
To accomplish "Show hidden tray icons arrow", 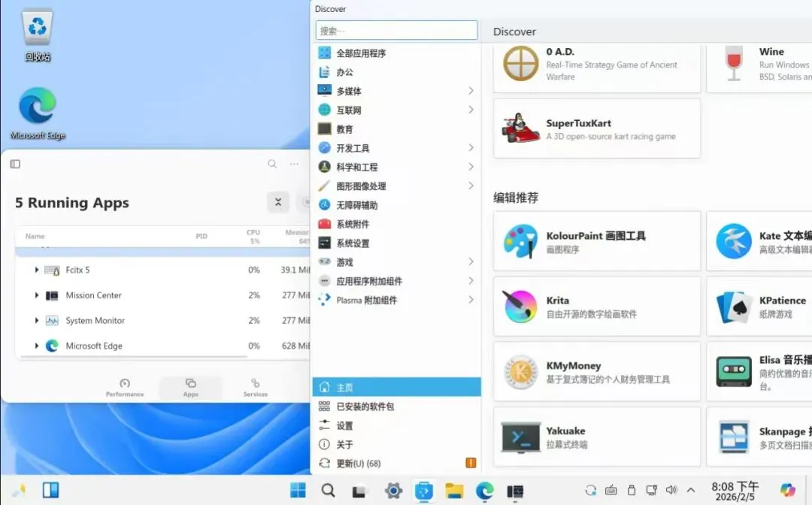I will pyautogui.click(x=691, y=489).
